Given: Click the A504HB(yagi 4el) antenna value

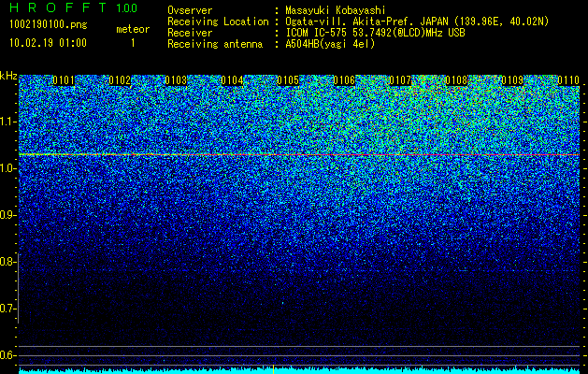Looking at the screenshot, I should tap(330, 44).
